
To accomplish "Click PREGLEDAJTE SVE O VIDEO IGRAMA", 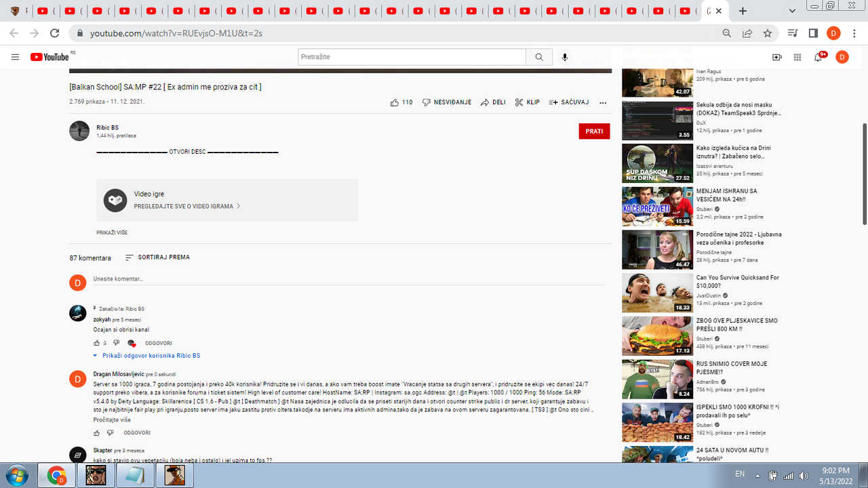I will (x=187, y=206).
